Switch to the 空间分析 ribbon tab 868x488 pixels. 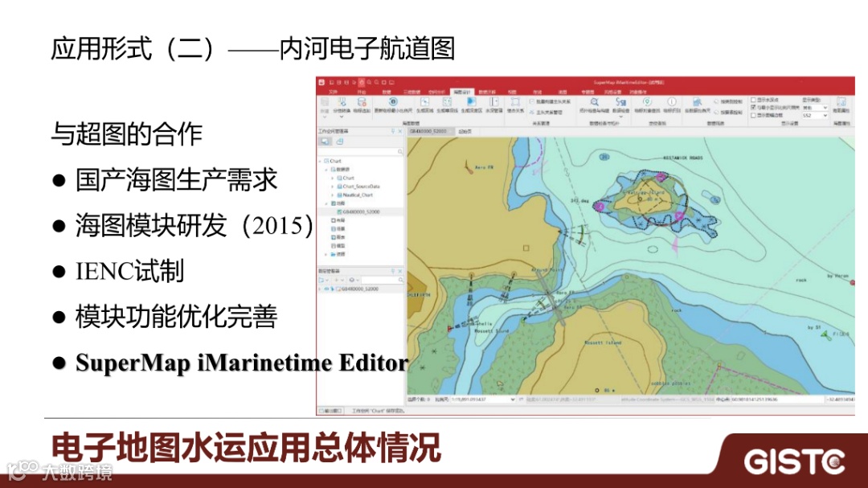tap(436, 92)
